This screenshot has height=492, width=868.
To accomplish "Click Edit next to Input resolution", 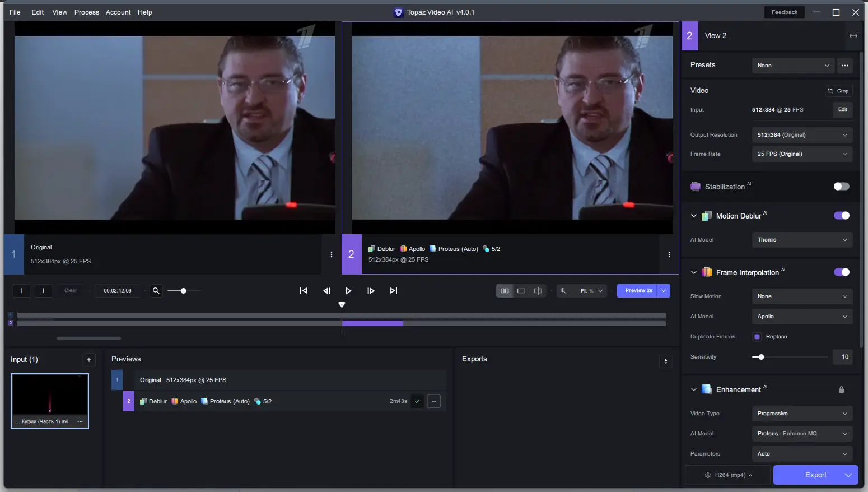I will [843, 109].
